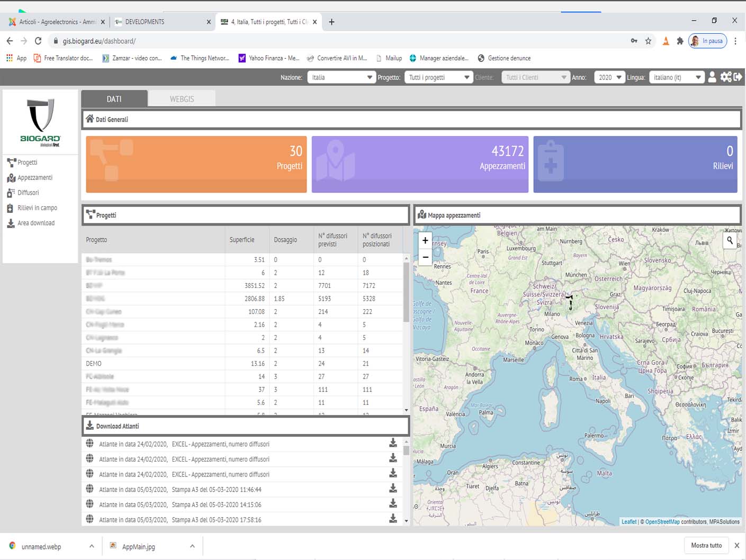Open the Anno dropdown set to 2020

pos(609,77)
